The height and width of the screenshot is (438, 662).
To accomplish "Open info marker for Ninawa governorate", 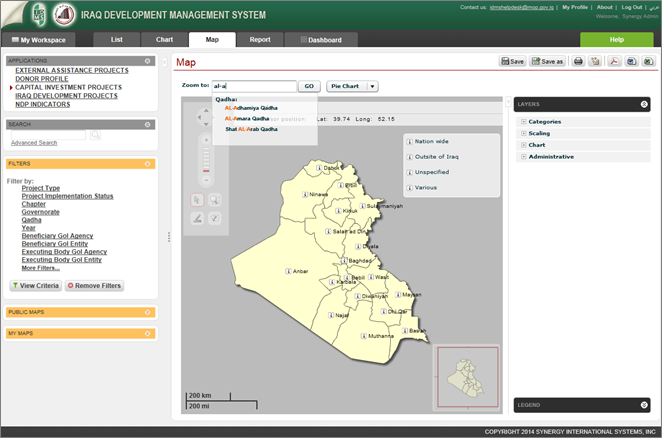I will (305, 194).
